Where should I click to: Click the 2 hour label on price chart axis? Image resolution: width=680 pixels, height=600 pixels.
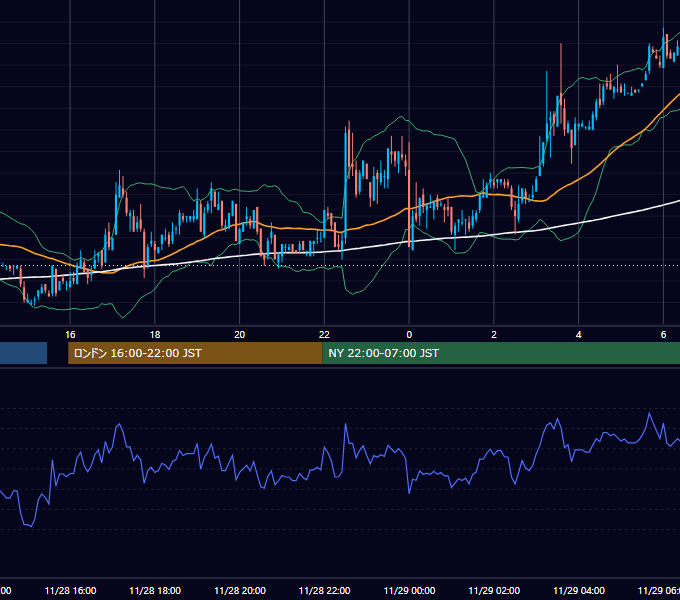click(x=494, y=335)
